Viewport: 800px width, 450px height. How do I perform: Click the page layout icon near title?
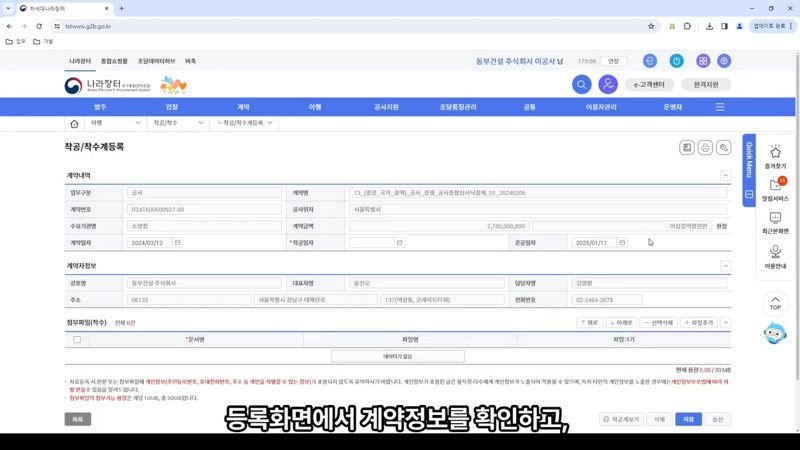click(x=687, y=148)
